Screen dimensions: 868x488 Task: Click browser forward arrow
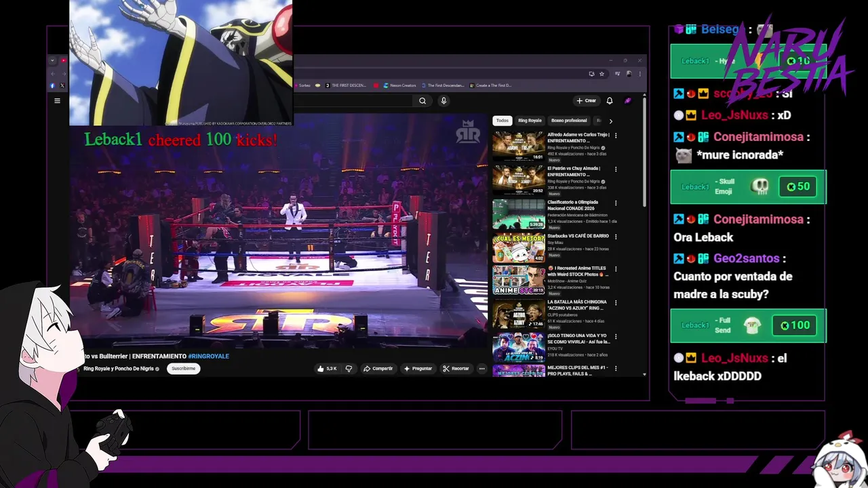coord(63,74)
